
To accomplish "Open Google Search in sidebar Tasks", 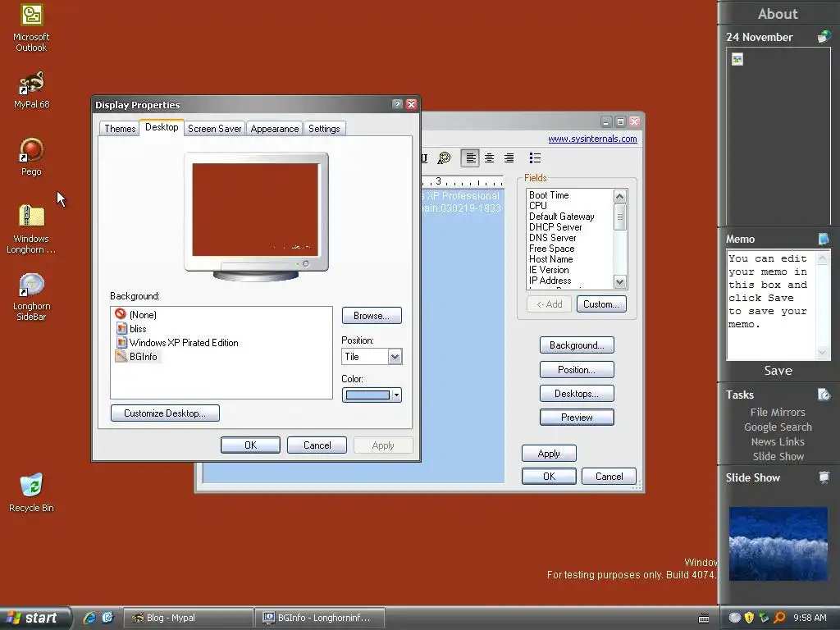I will click(x=778, y=427).
